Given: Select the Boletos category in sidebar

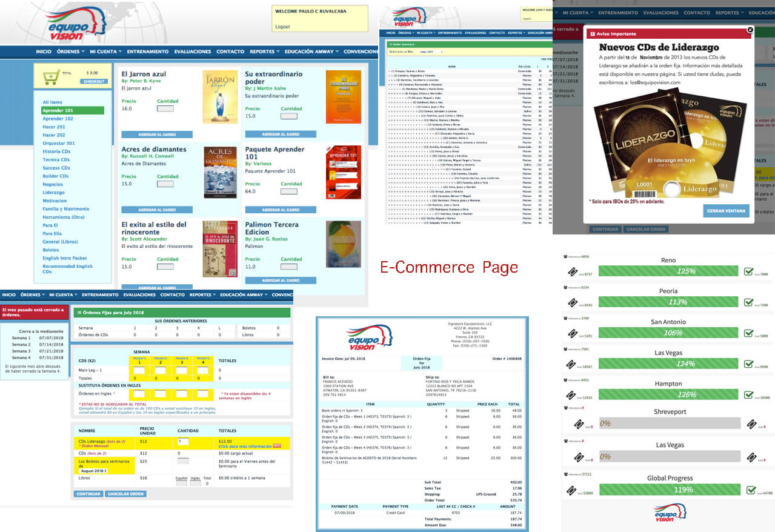Looking at the screenshot, I should (x=51, y=250).
